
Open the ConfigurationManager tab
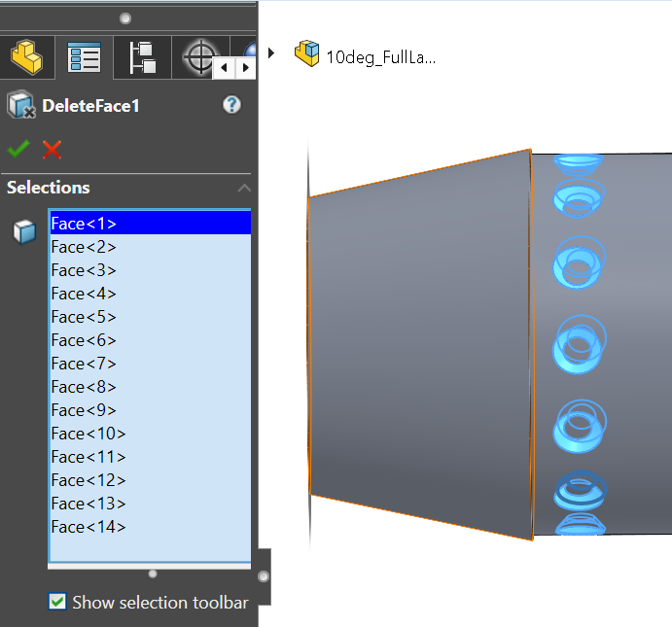(142, 57)
